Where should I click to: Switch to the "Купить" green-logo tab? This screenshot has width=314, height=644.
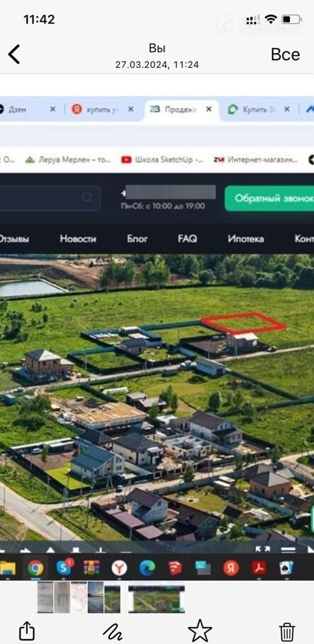pyautogui.click(x=252, y=109)
